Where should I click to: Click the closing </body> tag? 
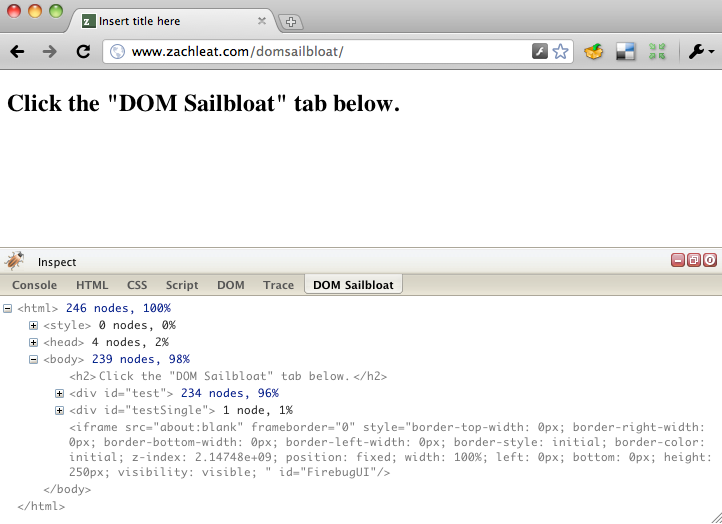point(67,489)
